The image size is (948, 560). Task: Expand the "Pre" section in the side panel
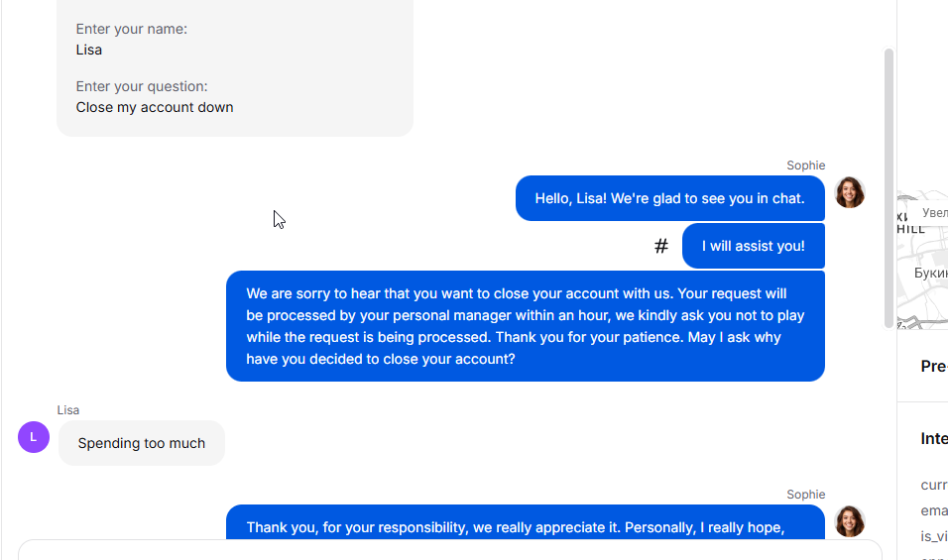click(x=933, y=366)
